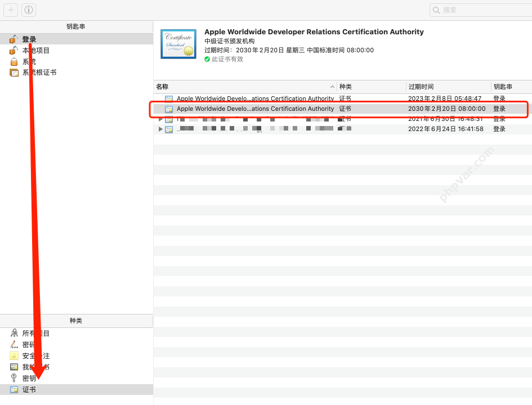Click the sort arrow in 名称 header
The height and width of the screenshot is (405, 532).
coord(332,87)
